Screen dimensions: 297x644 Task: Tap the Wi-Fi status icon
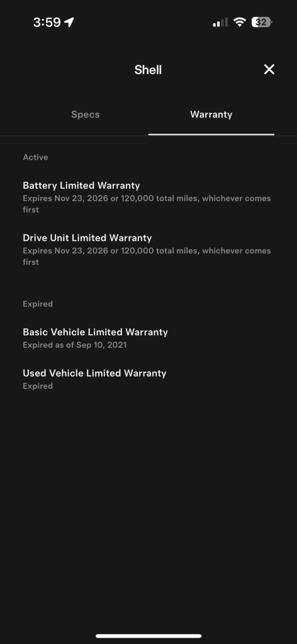239,22
